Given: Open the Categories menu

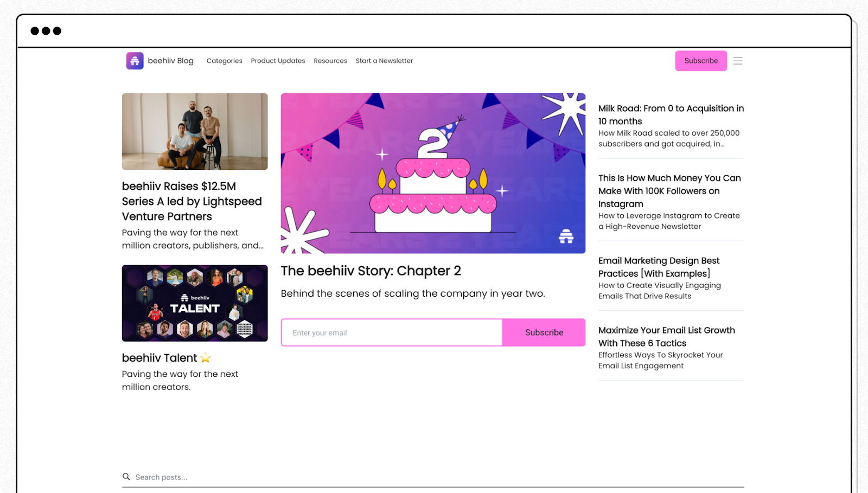Looking at the screenshot, I should coord(224,61).
